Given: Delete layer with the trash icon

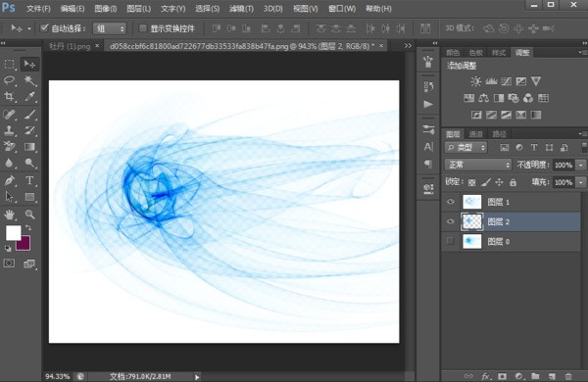Looking at the screenshot, I should coord(568,376).
